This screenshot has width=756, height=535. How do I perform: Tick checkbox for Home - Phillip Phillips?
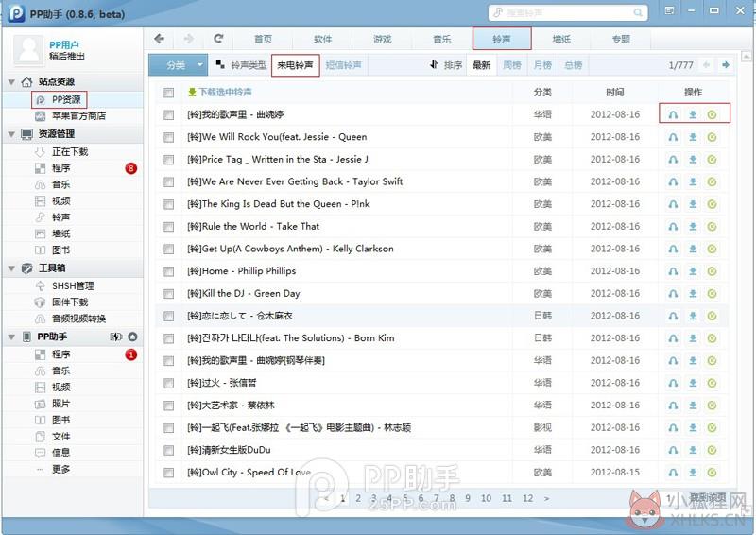(x=168, y=271)
